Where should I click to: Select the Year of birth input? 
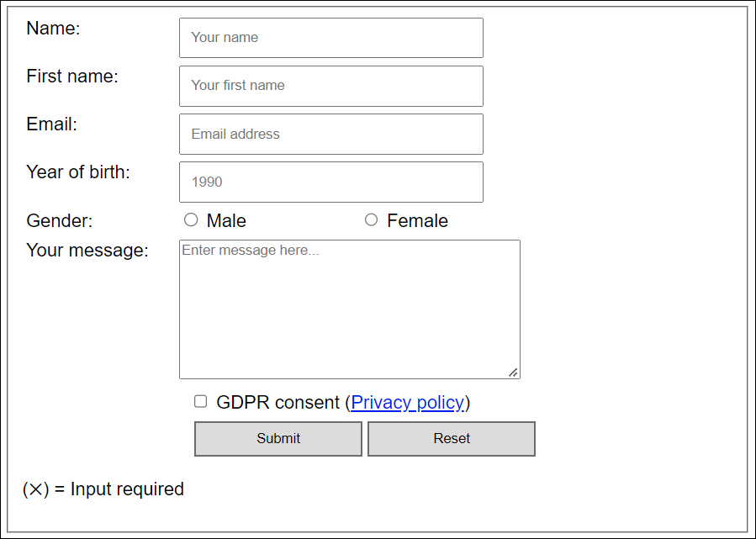coord(330,182)
